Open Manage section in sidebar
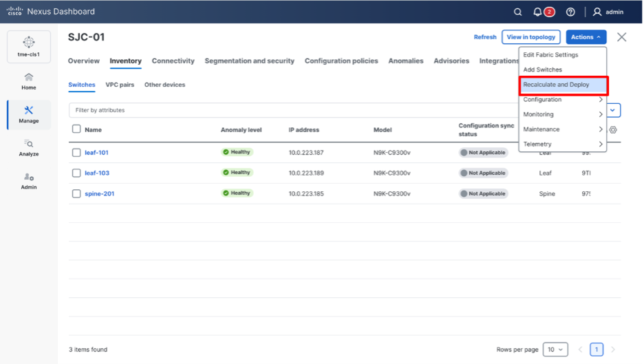The width and height of the screenshot is (644, 364). point(29,115)
